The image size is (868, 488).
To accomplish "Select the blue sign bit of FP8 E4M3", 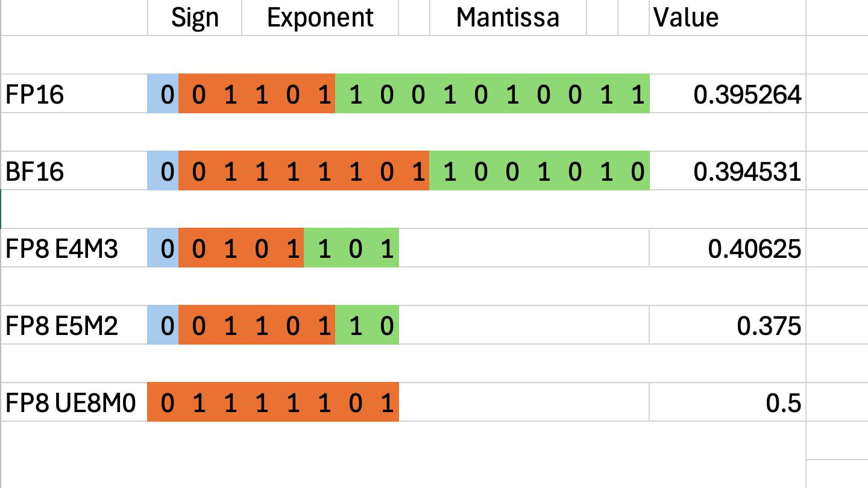I will click(163, 248).
